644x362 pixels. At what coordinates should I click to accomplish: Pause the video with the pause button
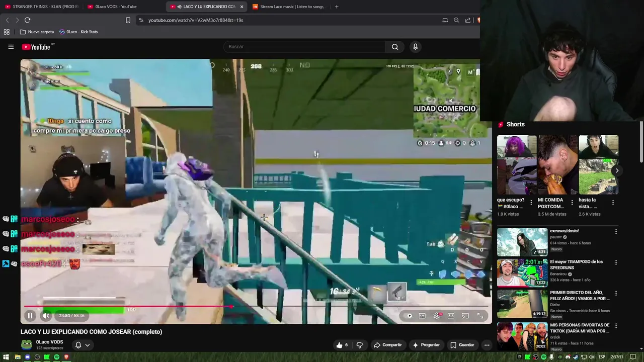[30, 316]
